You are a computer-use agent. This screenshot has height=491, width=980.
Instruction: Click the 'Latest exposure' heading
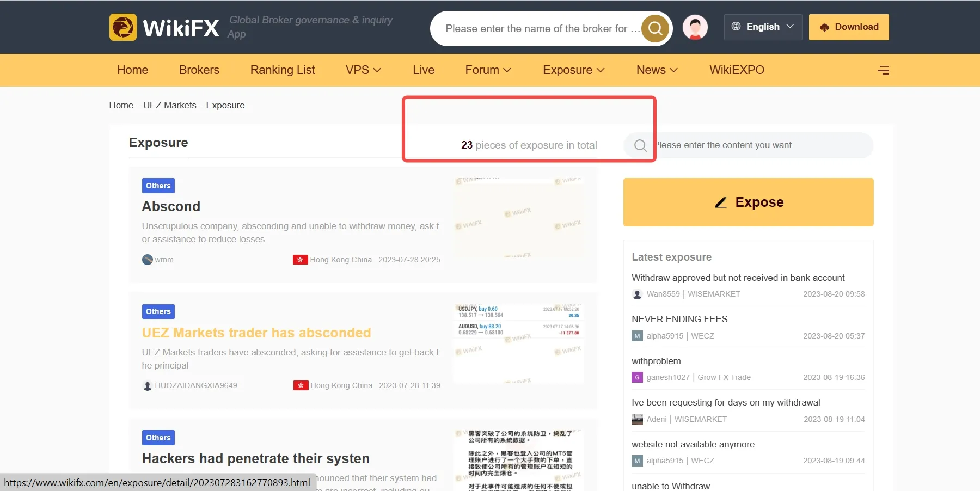(x=672, y=257)
